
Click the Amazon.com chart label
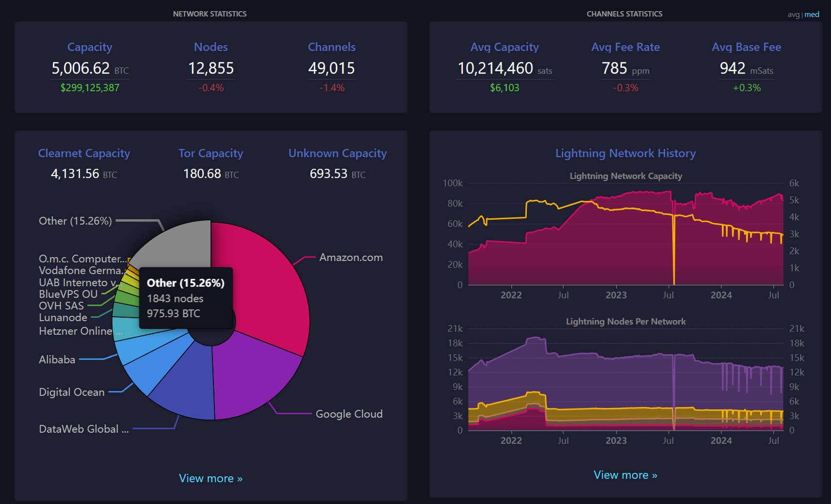pos(351,258)
